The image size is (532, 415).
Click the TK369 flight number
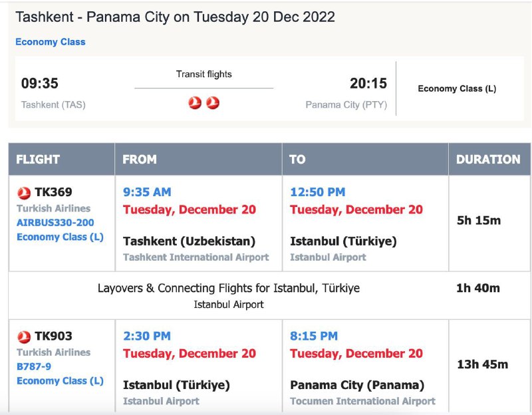53,193
